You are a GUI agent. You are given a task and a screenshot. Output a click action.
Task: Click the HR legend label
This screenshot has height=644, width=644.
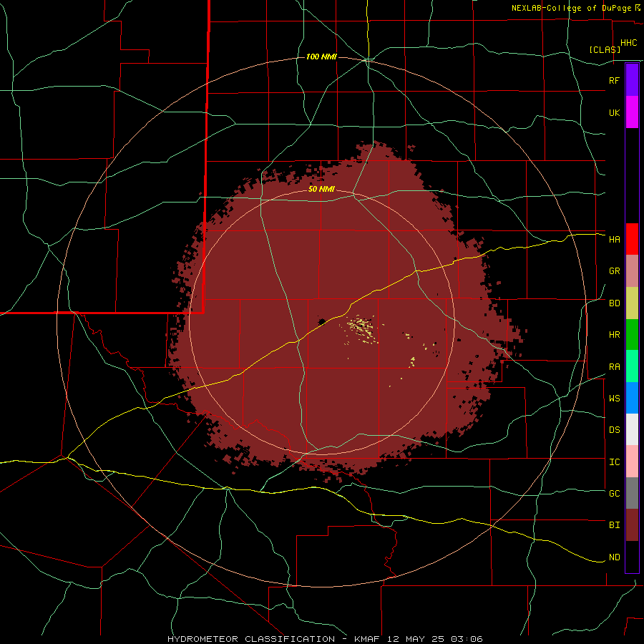614,335
